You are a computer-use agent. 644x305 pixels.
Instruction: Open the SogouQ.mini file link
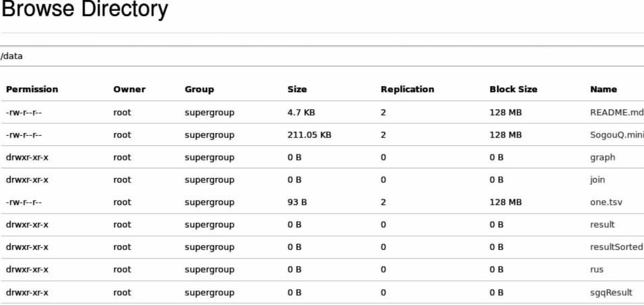click(x=616, y=135)
